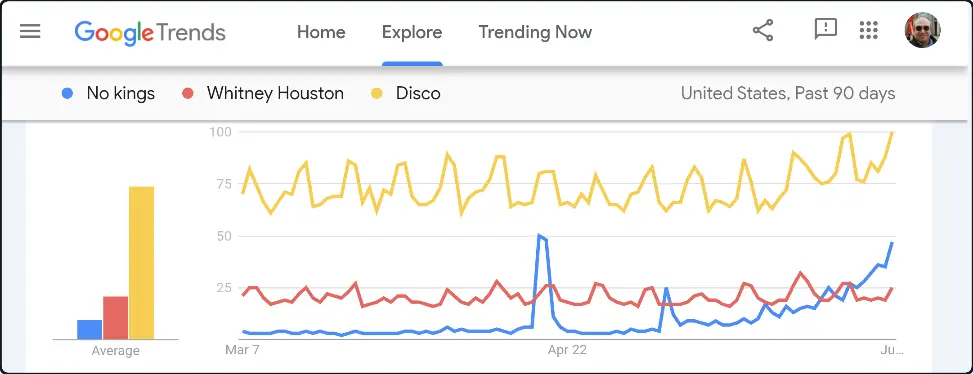This screenshot has height=374, width=973.
Task: Open the Google apps grid
Action: (869, 30)
